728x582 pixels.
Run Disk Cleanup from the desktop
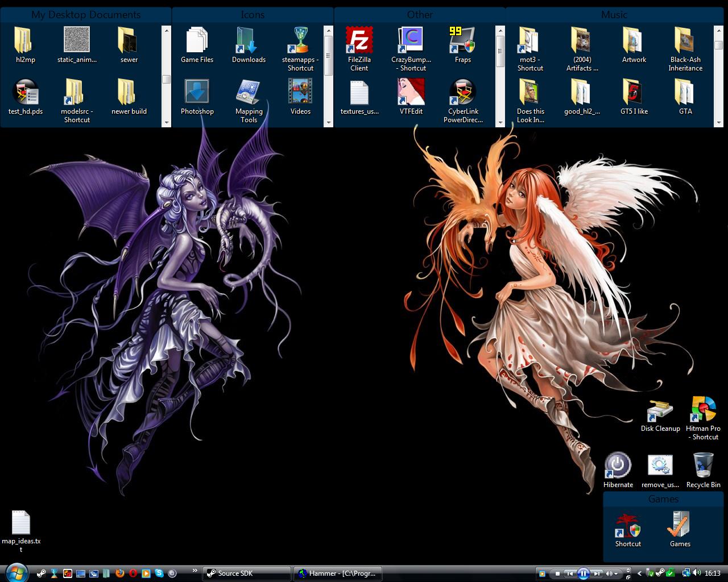660,409
